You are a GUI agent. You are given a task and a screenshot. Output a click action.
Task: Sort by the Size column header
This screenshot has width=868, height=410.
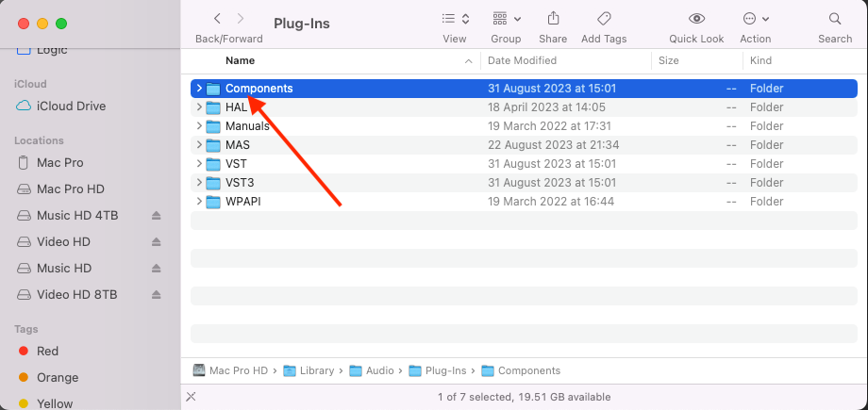click(x=668, y=61)
